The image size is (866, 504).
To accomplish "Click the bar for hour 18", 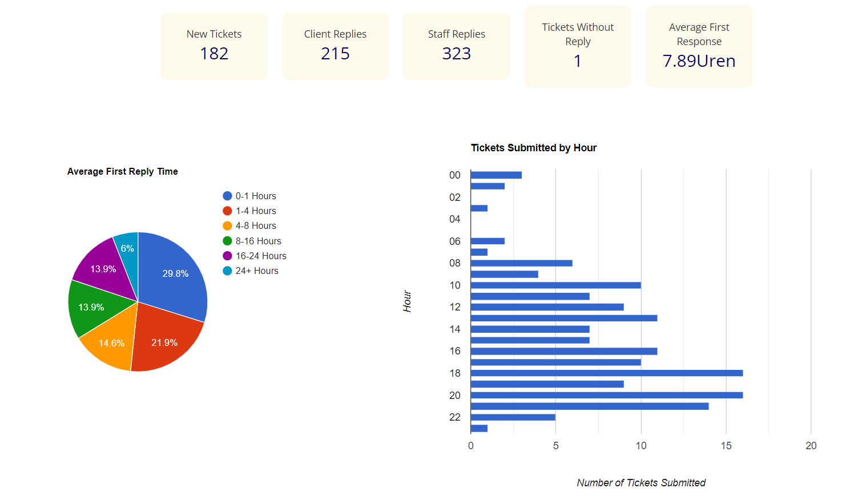I will coord(606,373).
